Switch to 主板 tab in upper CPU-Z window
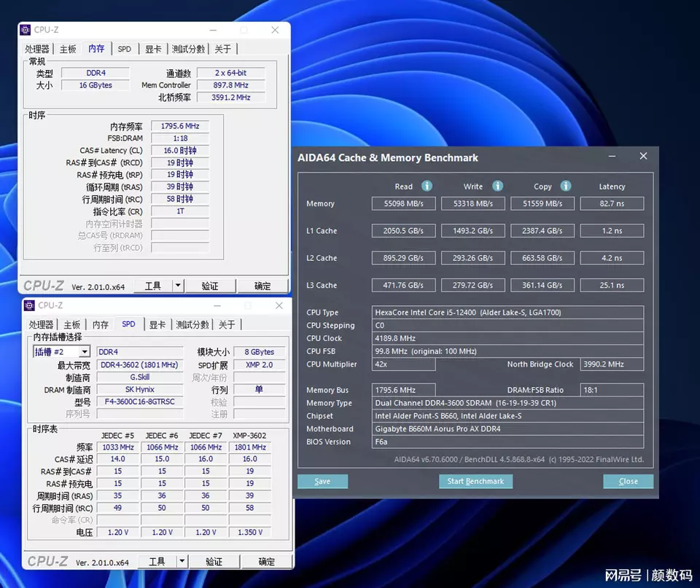The width and height of the screenshot is (700, 588). click(x=68, y=49)
